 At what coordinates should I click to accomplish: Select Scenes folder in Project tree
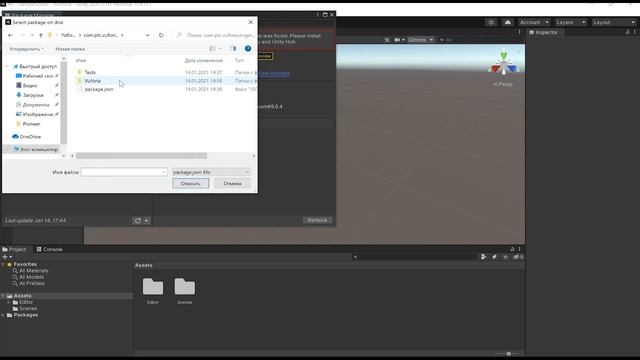(28, 309)
